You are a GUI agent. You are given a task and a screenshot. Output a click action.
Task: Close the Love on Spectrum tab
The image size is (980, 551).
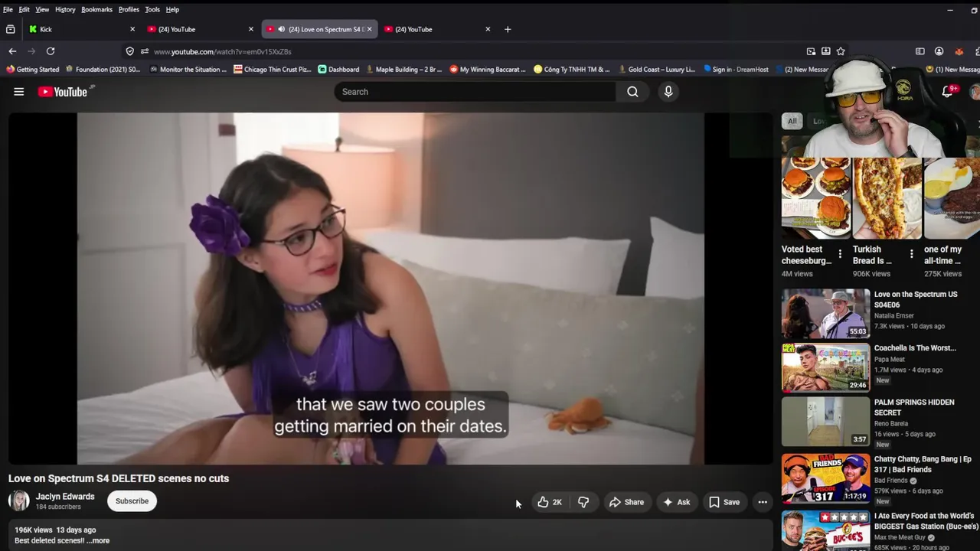(x=370, y=29)
